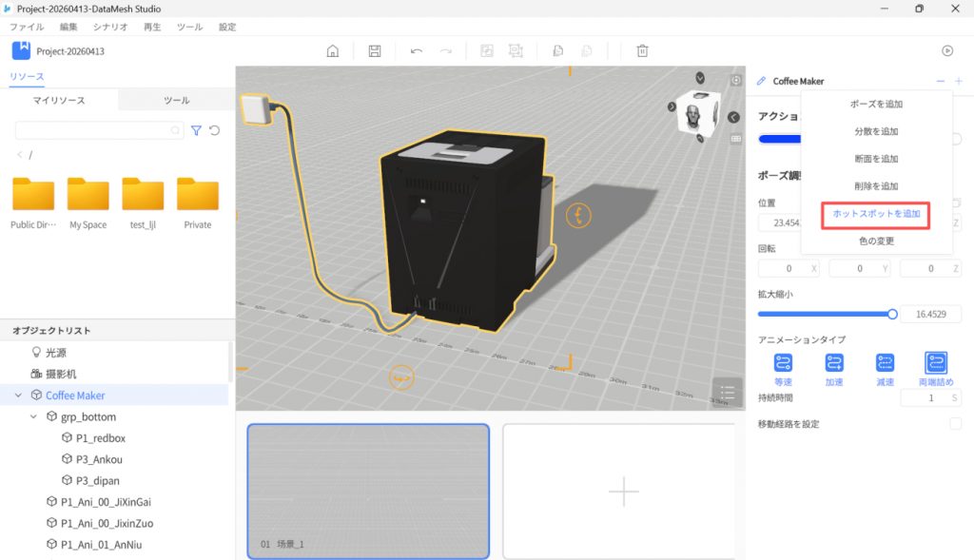Click the refresh icon beside the filter

[214, 130]
